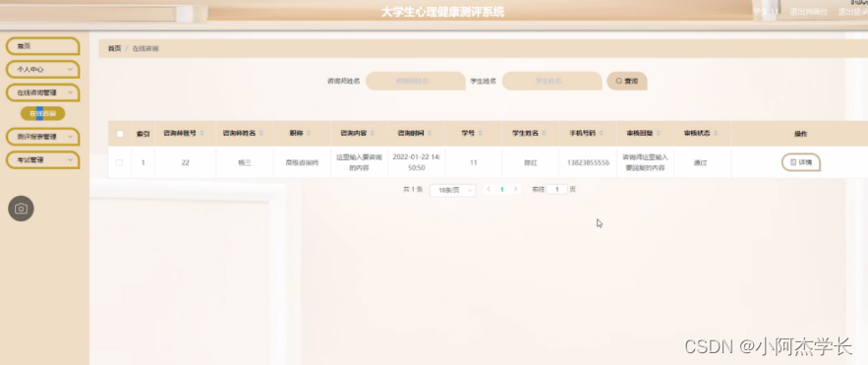Sort by 审核状态 column arrows

click(x=716, y=134)
